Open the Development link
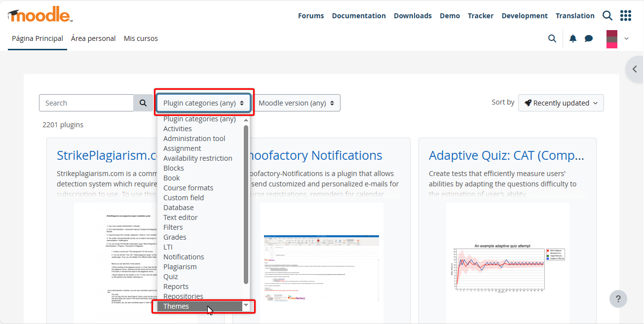Screen dimensions: 644x324 525,16
